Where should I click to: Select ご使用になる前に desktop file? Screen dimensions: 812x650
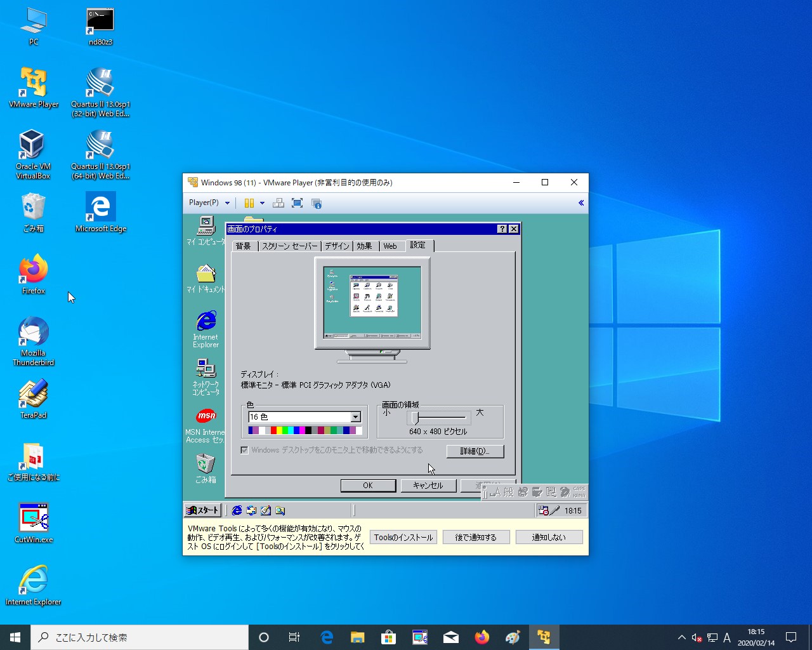(x=33, y=461)
